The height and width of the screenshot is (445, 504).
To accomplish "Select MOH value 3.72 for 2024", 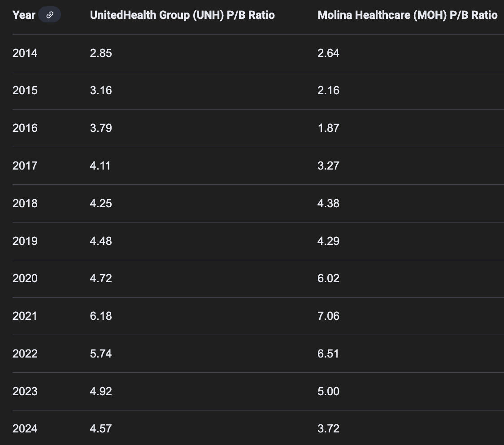I will pyautogui.click(x=329, y=428).
